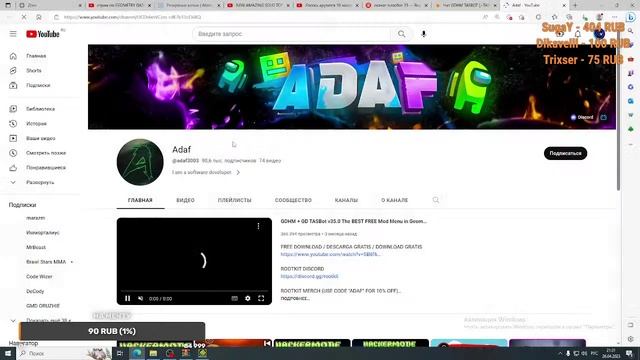Open the Windows Start menu

coord(8,353)
